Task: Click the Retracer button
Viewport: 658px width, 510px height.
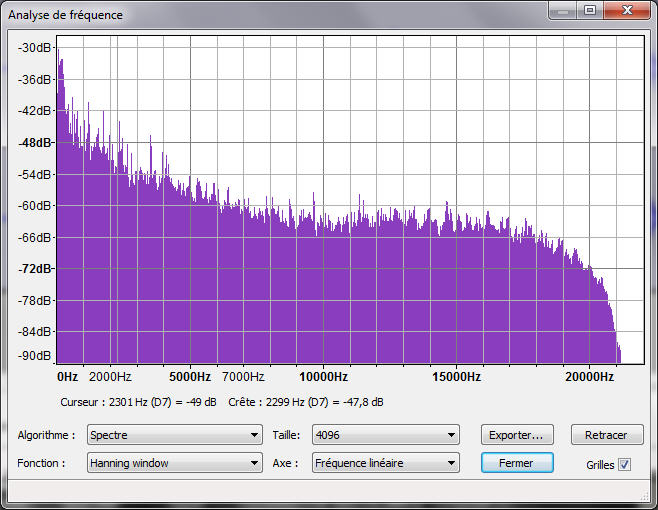Action: (x=607, y=435)
